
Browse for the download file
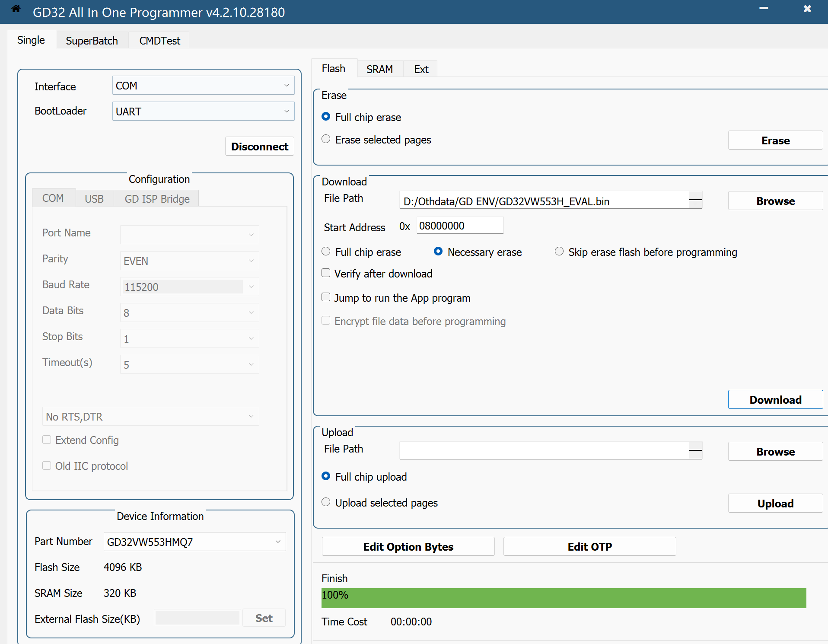click(x=775, y=201)
